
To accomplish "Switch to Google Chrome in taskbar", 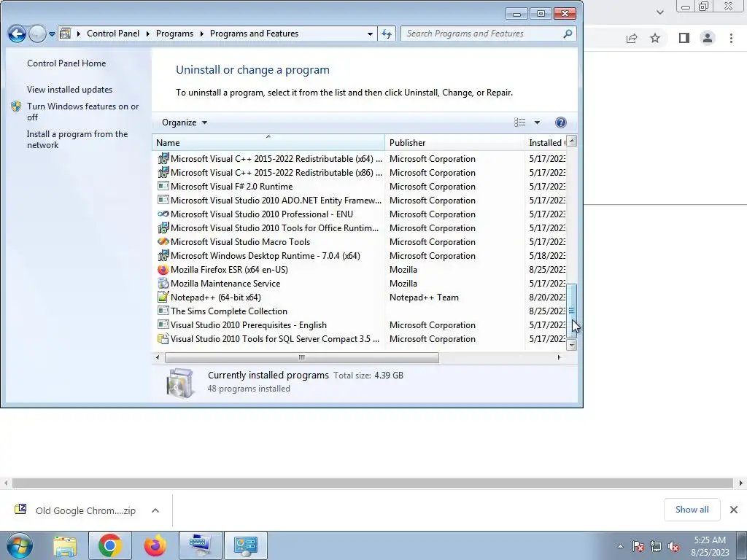I will [x=110, y=545].
